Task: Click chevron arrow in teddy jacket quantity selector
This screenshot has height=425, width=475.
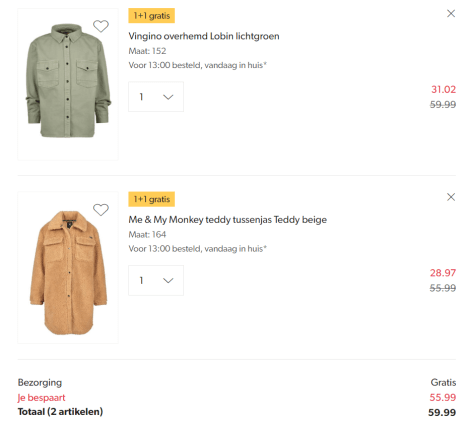Action: click(168, 281)
